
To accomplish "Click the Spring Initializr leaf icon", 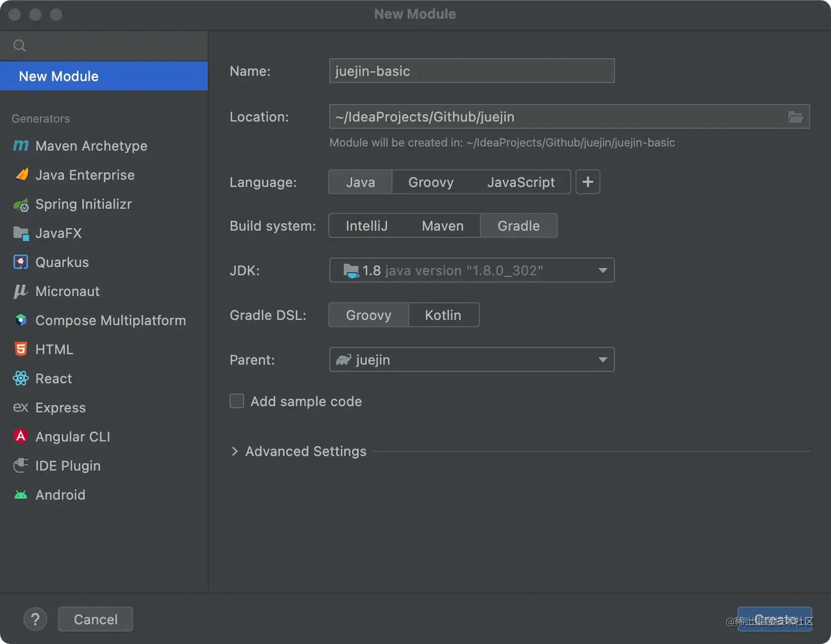I will [21, 205].
